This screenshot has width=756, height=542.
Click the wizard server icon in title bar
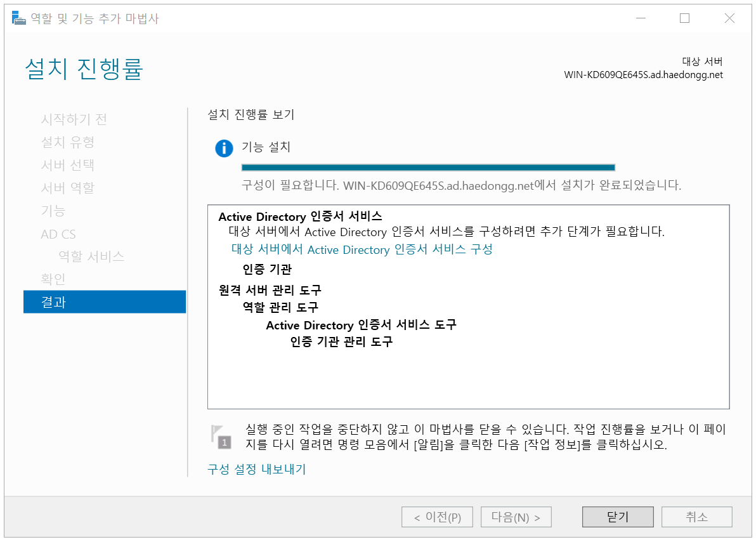point(18,18)
